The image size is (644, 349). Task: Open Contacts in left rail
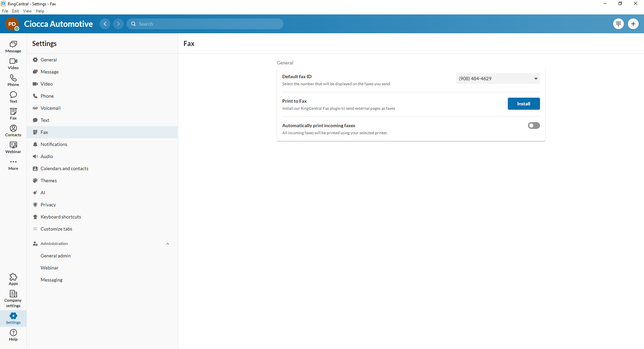13,131
